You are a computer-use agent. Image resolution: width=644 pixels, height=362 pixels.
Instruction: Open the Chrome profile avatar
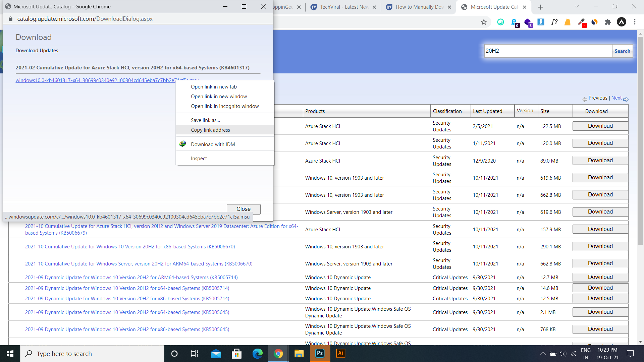[622, 22]
